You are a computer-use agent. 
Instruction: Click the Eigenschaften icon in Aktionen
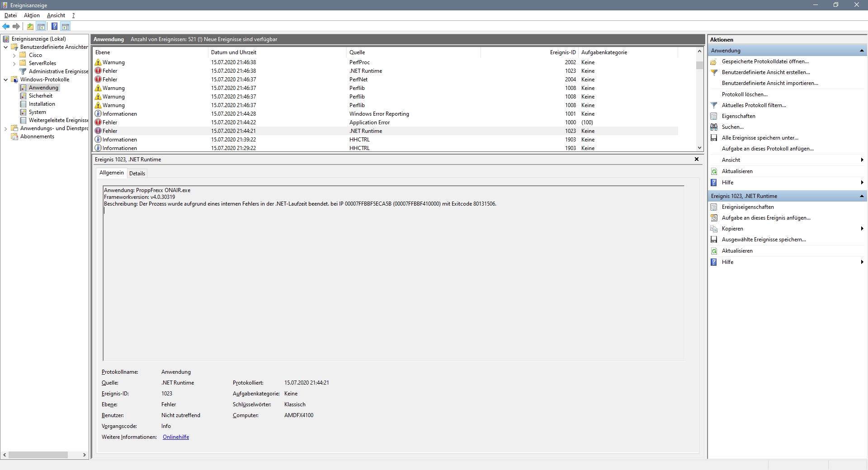click(714, 116)
